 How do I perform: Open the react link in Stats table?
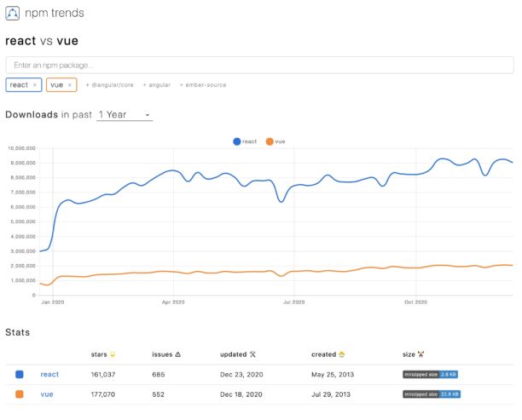(x=49, y=375)
